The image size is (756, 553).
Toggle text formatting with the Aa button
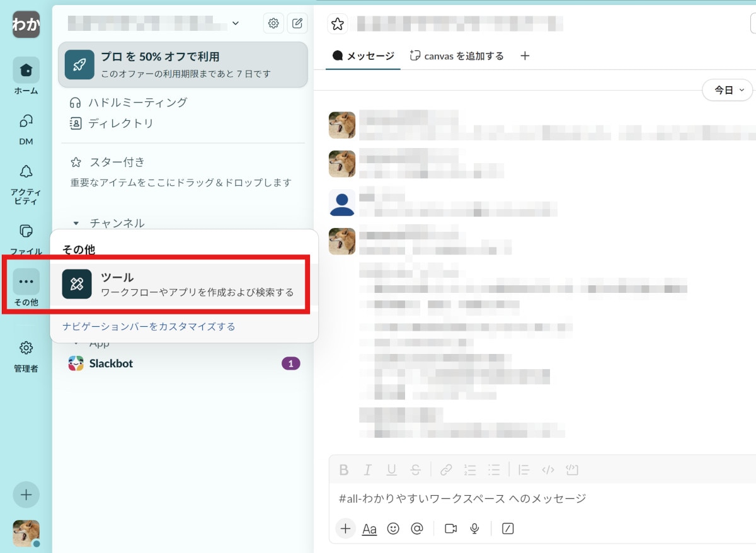(369, 528)
